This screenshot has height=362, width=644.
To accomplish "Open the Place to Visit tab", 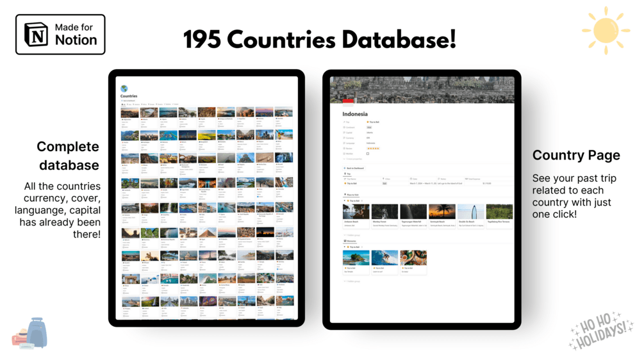I will coord(351,195).
